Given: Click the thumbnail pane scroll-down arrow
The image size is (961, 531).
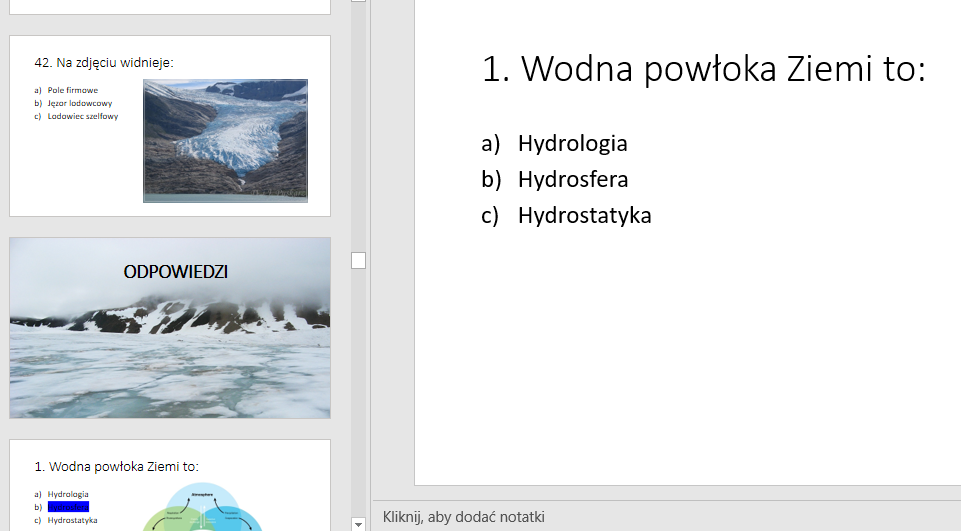Looking at the screenshot, I should 359,523.
